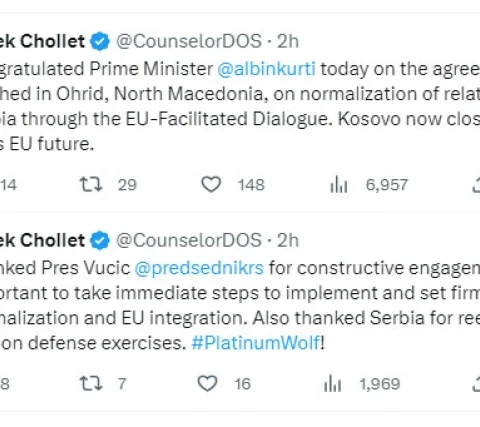The image size is (480, 427).
Task: Open view analytics icon showing 6,957
Action: tap(339, 185)
